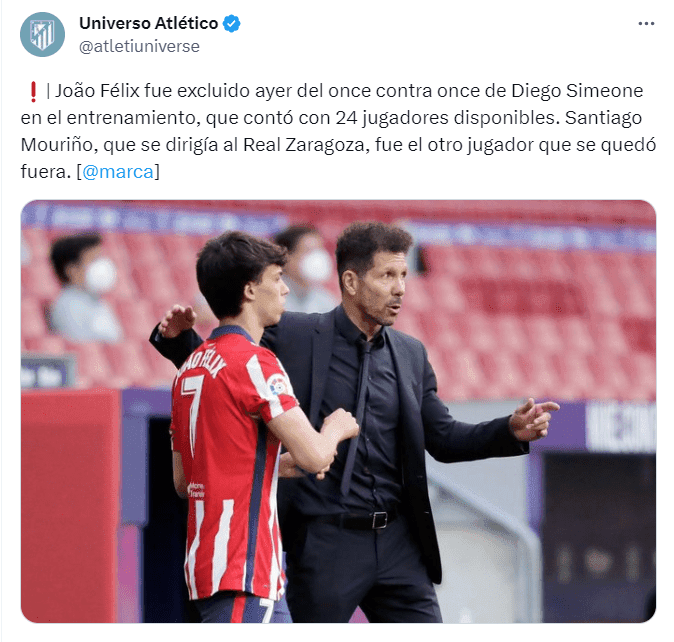Click the Universo Atlético display name

click(x=148, y=23)
